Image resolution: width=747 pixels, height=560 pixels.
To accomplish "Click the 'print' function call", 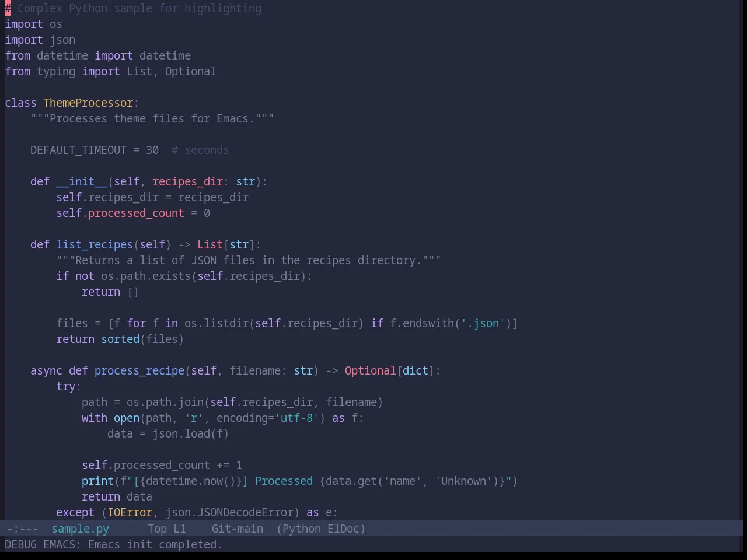I will point(97,481).
